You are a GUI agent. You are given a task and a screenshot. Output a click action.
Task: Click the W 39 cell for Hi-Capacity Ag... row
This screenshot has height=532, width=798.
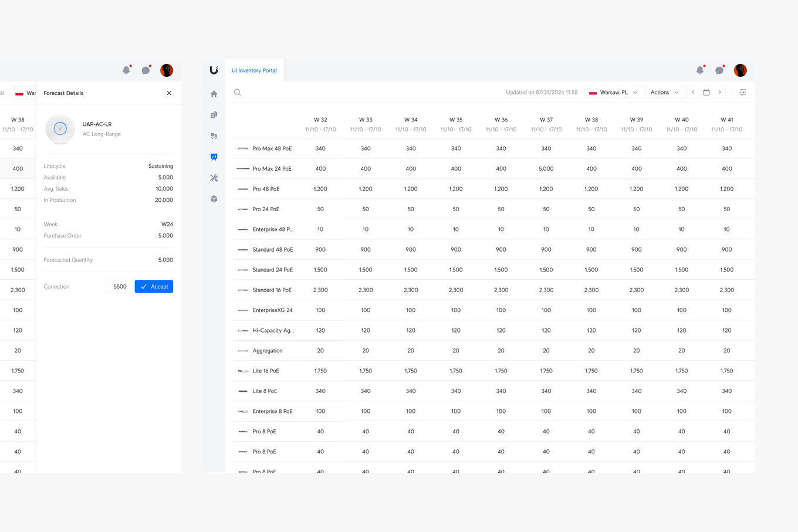pos(637,331)
